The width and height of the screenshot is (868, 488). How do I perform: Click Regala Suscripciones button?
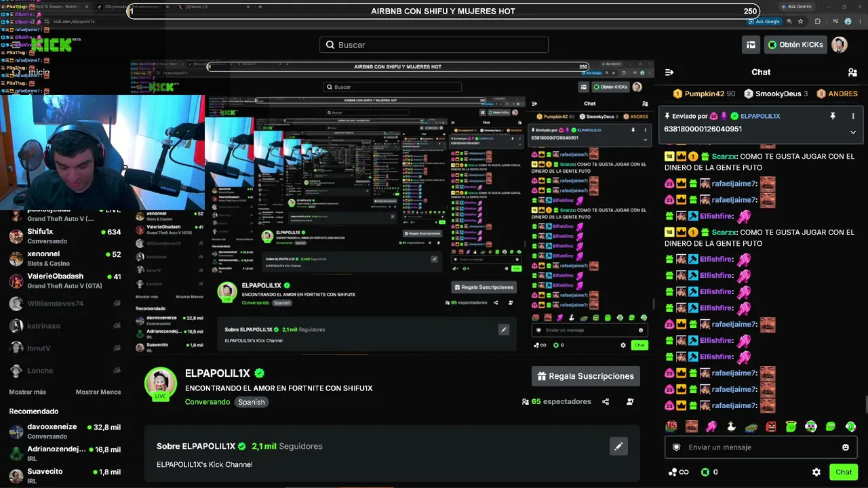(587, 376)
